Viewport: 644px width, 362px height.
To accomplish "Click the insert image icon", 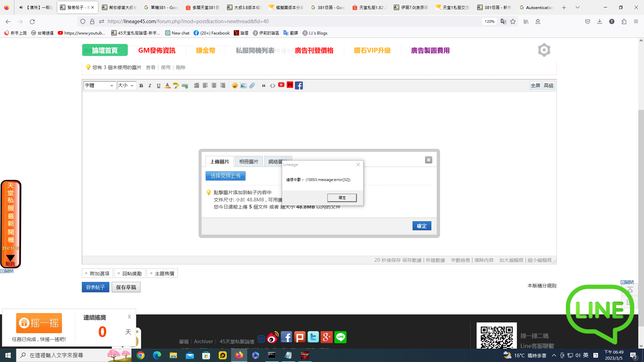I will click(x=244, y=85).
